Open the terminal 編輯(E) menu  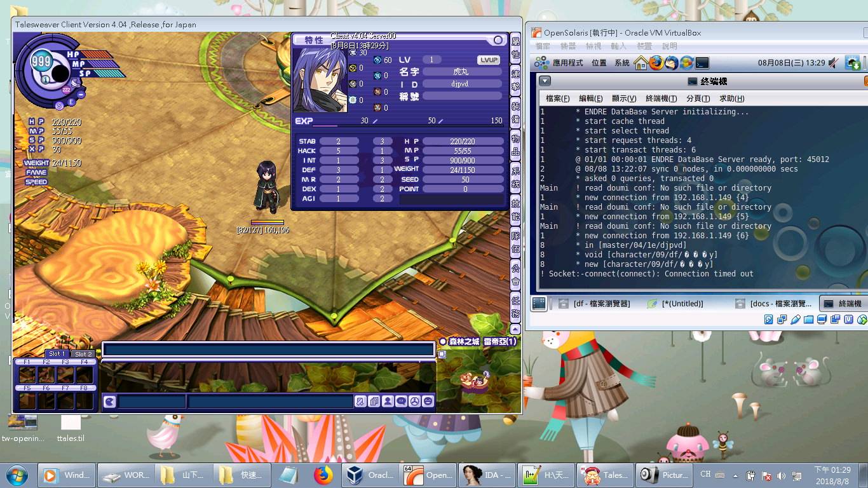click(x=590, y=98)
